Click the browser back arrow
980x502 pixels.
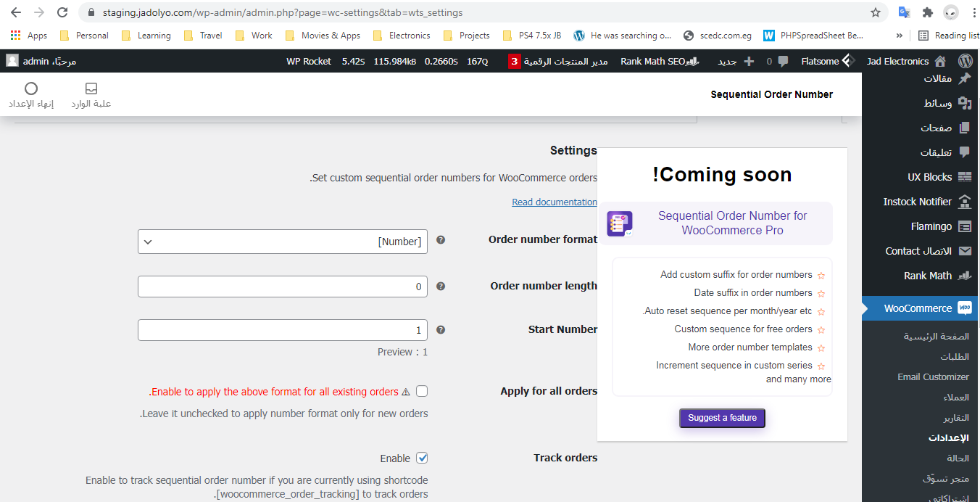pyautogui.click(x=16, y=12)
